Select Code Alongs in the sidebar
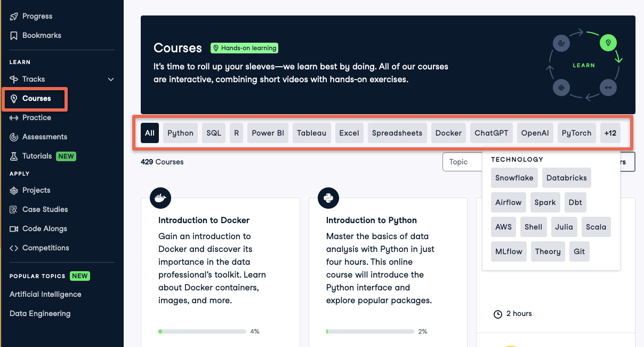 pos(44,228)
